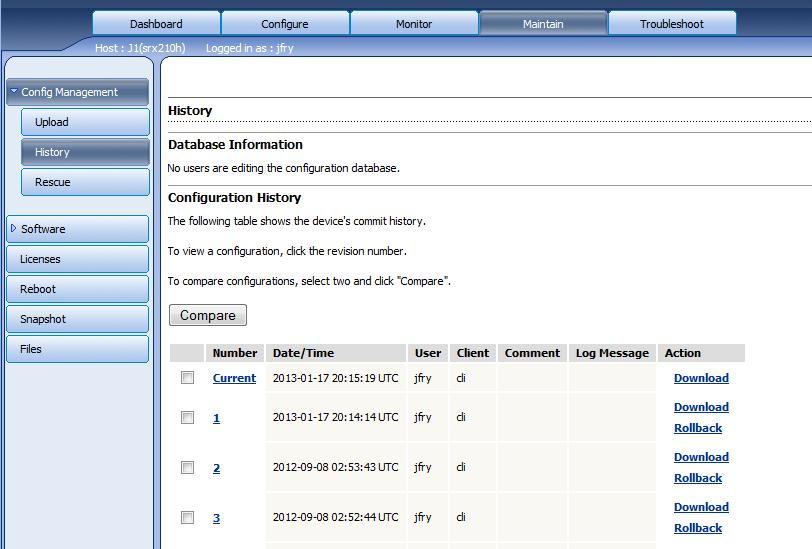The height and width of the screenshot is (549, 812).
Task: Open the Dashboard tab
Action: (x=156, y=24)
